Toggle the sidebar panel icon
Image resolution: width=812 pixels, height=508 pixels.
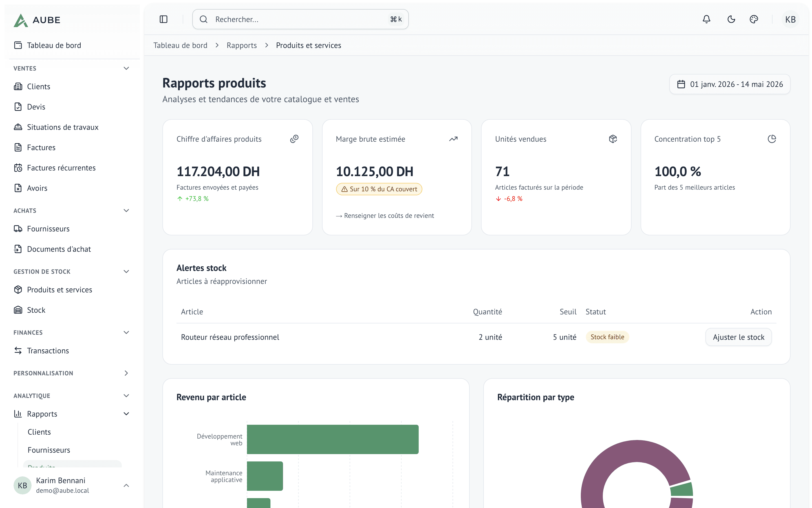[164, 19]
